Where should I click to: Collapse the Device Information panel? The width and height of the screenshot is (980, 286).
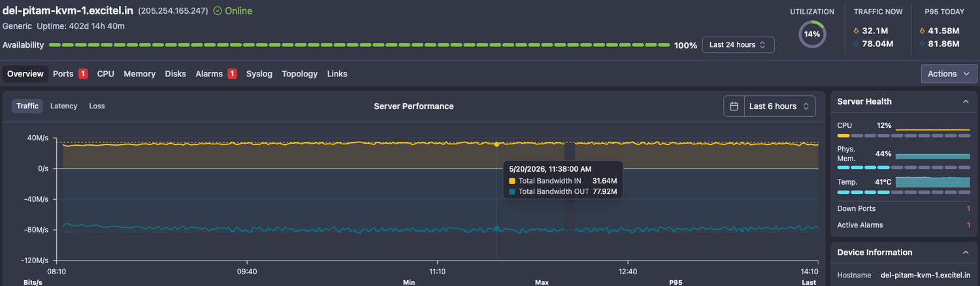coord(966,253)
